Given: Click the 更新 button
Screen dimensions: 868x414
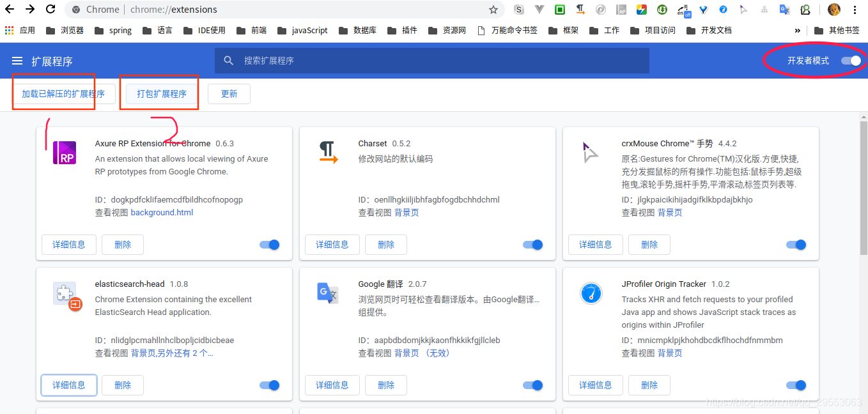Looking at the screenshot, I should tap(229, 94).
